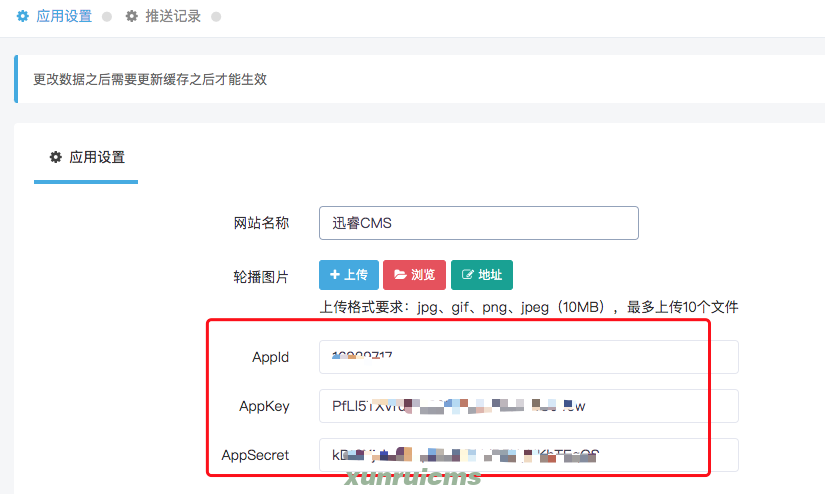Click the blue gear icon beside top 应用设置

pyautogui.click(x=23, y=16)
